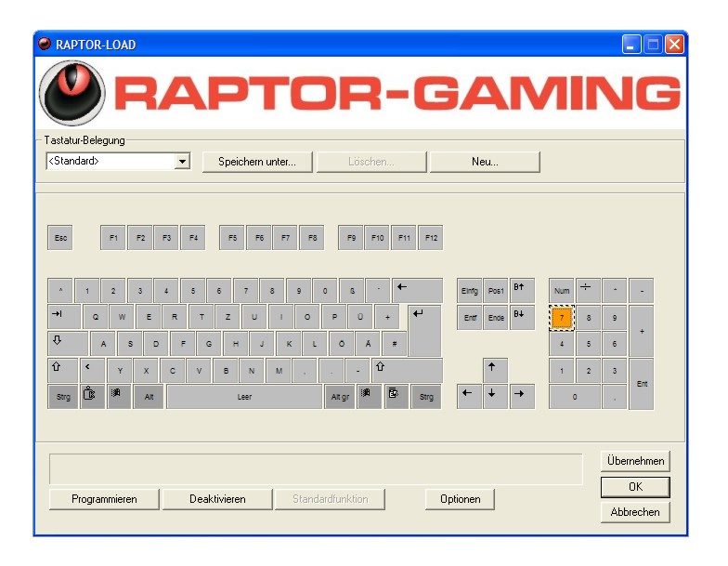Create a new layout with Neu...
This screenshot has height=566, width=728.
[485, 162]
